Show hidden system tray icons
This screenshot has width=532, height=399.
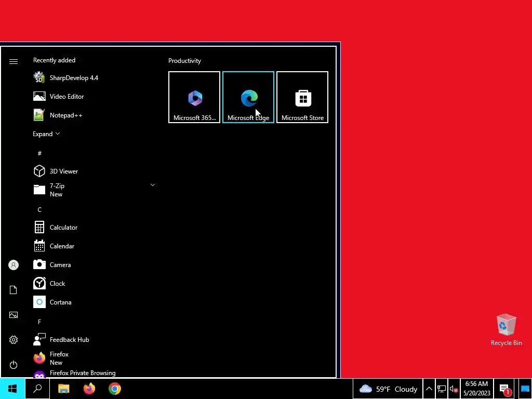(429, 389)
